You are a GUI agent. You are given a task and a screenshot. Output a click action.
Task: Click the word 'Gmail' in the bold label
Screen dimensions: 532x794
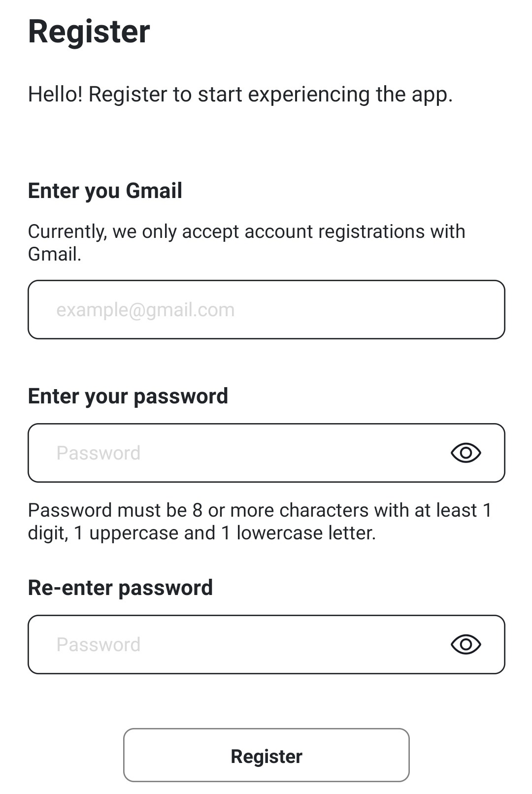(x=154, y=191)
